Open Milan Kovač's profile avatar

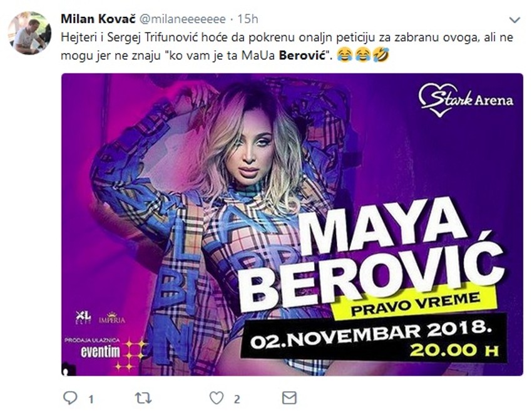coord(29,33)
